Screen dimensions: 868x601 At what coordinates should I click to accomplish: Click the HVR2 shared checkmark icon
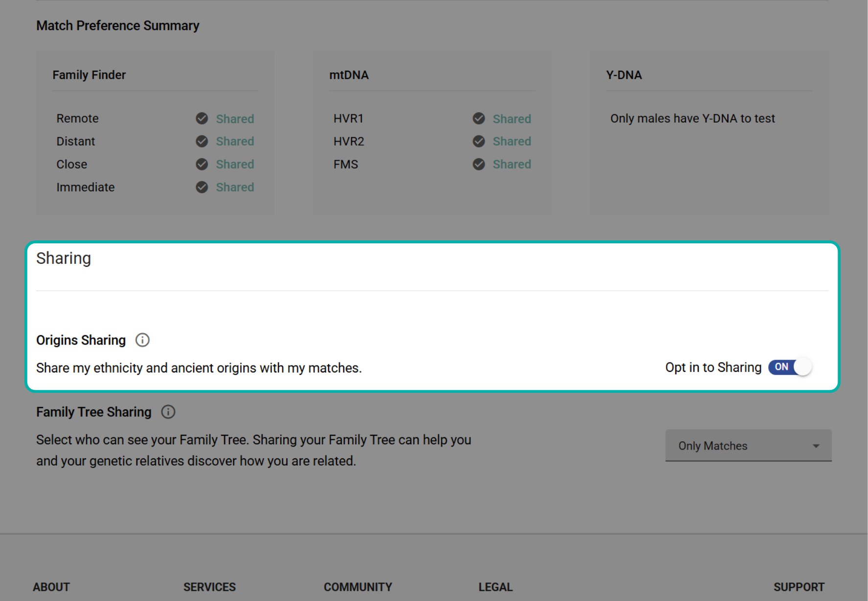[x=479, y=141]
